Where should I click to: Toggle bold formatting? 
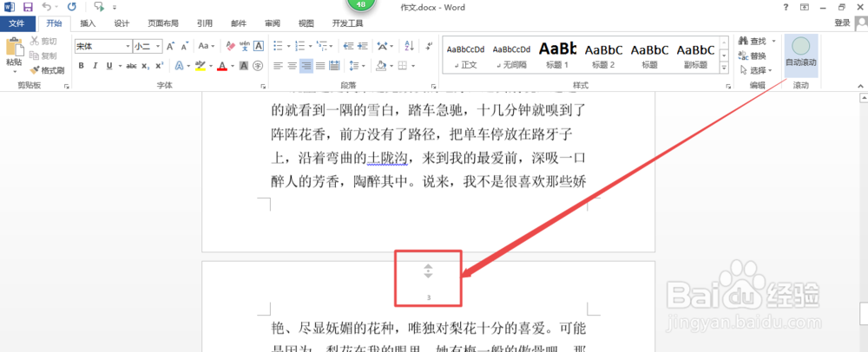(x=82, y=66)
